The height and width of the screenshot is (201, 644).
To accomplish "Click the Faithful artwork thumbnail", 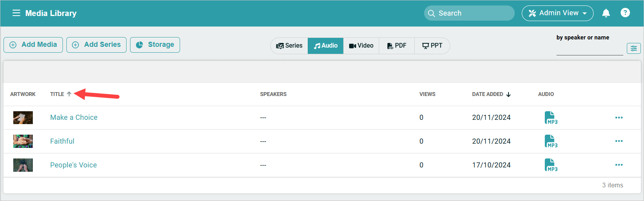I will coord(23,141).
